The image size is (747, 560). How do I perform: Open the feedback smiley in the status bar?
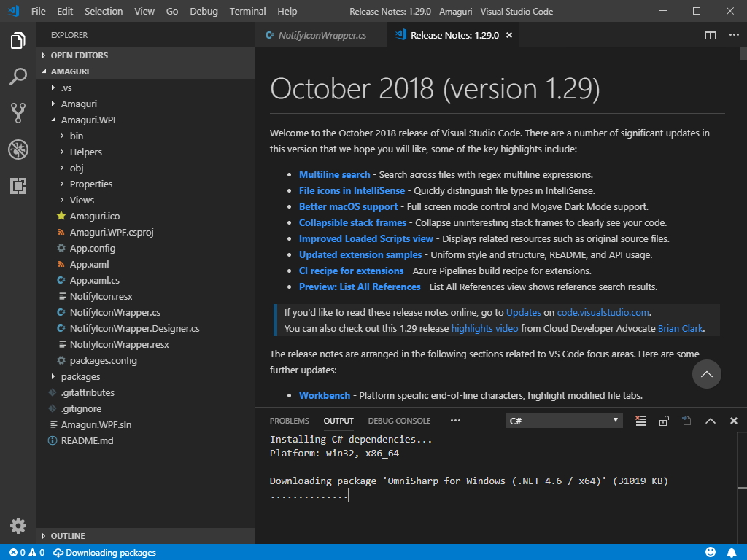pyautogui.click(x=710, y=552)
